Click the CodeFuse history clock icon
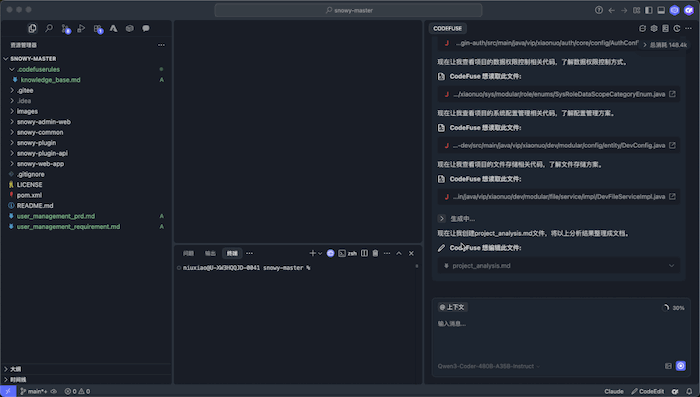Screen dimensions: 700x397 [x=677, y=28]
